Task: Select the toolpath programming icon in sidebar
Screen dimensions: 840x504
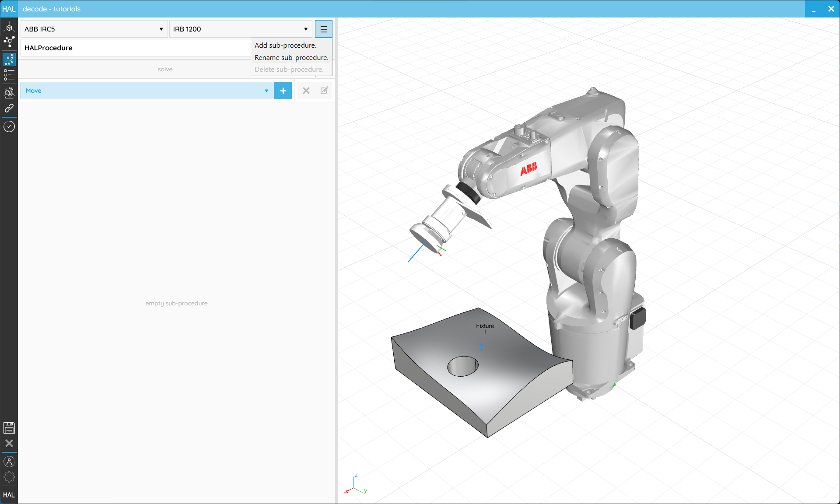Action: [9, 59]
